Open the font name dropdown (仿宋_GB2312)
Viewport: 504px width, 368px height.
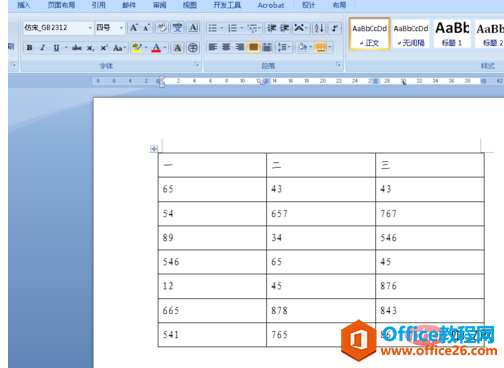(90, 28)
